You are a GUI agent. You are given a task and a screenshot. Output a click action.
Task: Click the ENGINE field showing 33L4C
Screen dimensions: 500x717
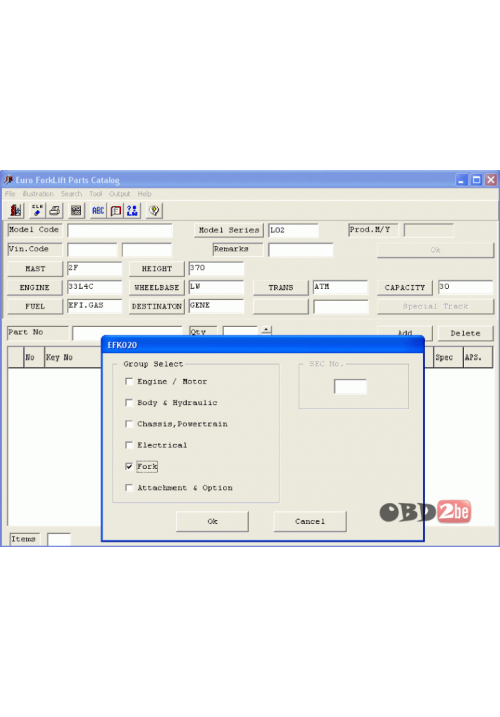[x=95, y=287]
